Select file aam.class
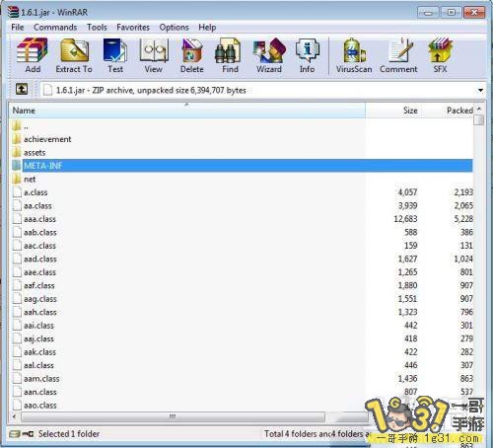493x448 pixels. (x=36, y=379)
